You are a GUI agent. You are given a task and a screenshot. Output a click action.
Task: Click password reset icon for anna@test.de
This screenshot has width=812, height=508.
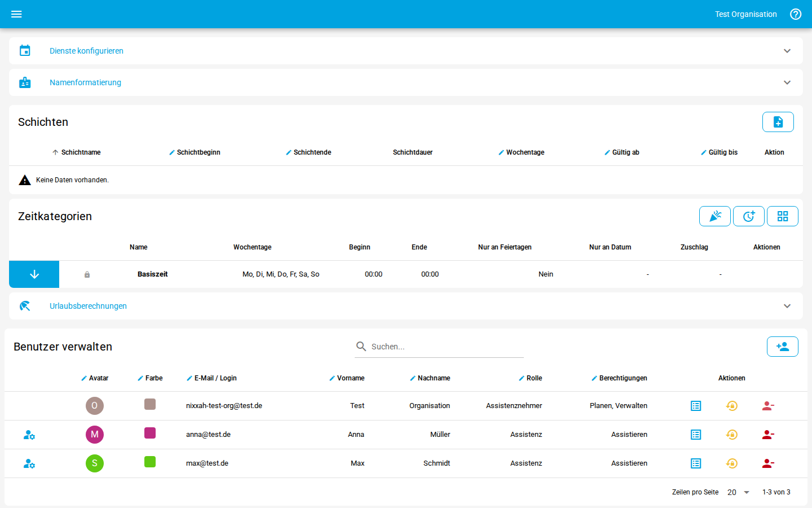[x=731, y=435]
